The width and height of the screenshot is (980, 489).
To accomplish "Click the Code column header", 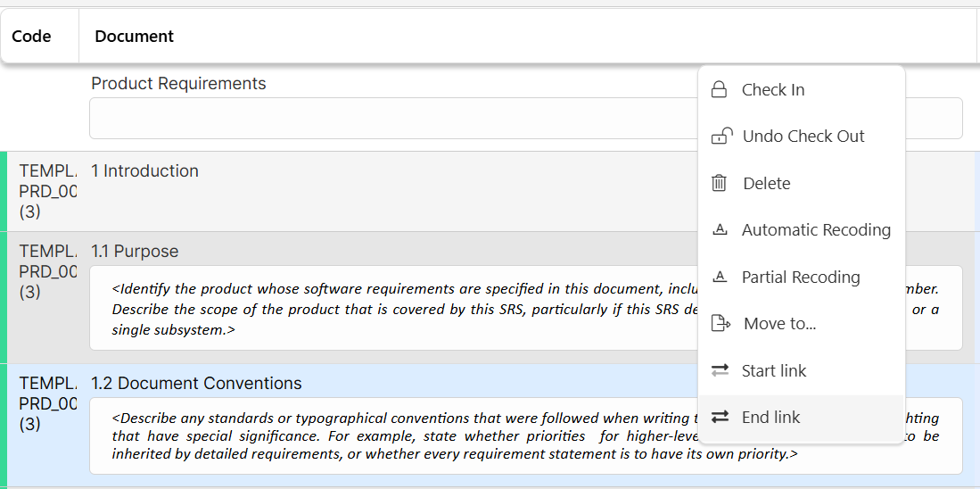I will point(31,37).
